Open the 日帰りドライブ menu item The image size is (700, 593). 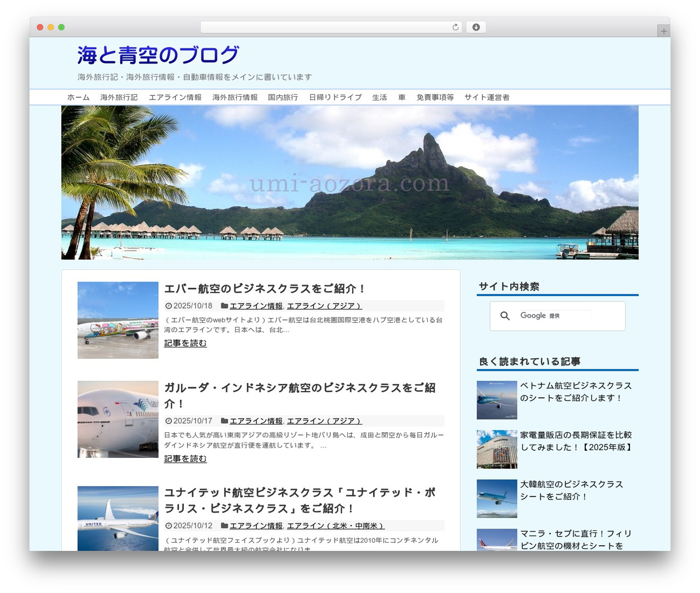pyautogui.click(x=335, y=97)
